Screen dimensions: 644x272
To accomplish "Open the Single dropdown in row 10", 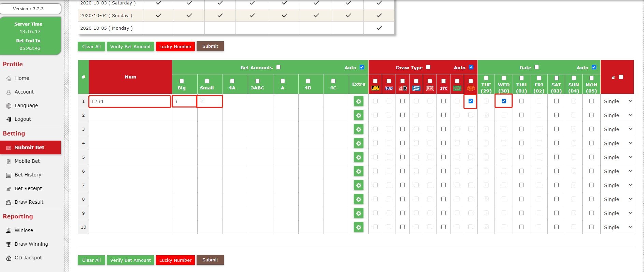I will [617, 227].
